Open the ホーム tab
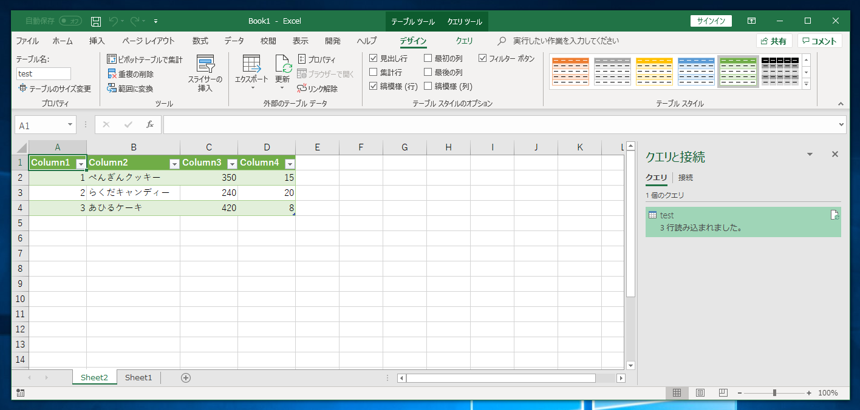The height and width of the screenshot is (410, 860). tap(63, 41)
